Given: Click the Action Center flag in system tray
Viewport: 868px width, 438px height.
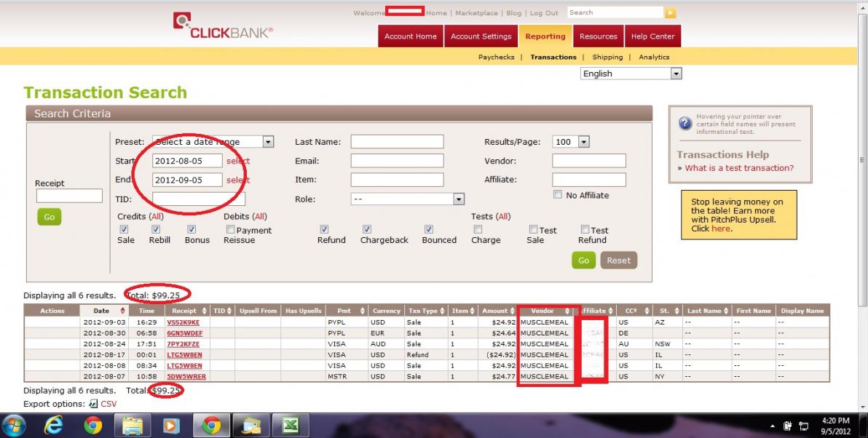Looking at the screenshot, I should click(788, 426).
